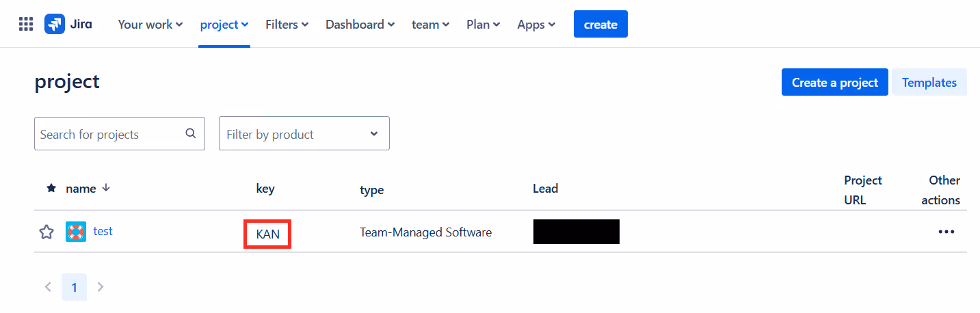The image size is (980, 313).
Task: Star the test project
Action: click(47, 232)
